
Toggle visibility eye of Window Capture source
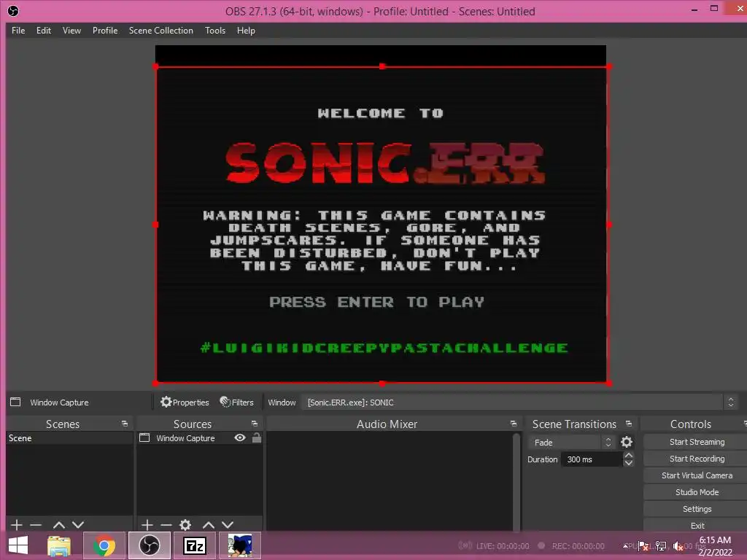[x=239, y=437]
